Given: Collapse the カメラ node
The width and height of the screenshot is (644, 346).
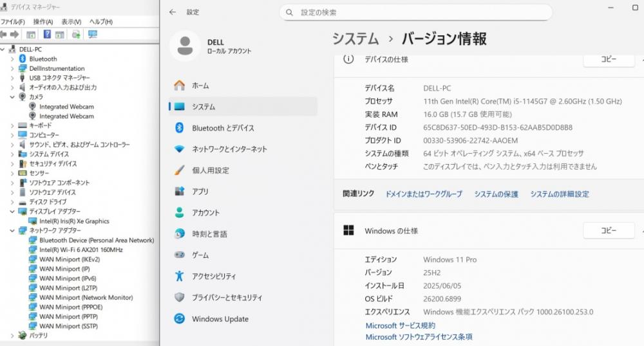Looking at the screenshot, I should tap(12, 97).
